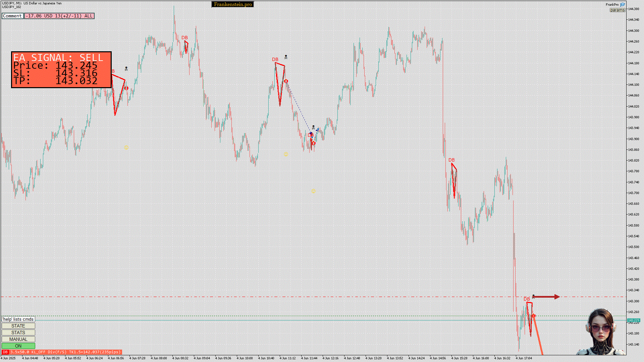This screenshot has width=644, height=362.
Task: Toggle the green ON button
Action: click(18, 346)
